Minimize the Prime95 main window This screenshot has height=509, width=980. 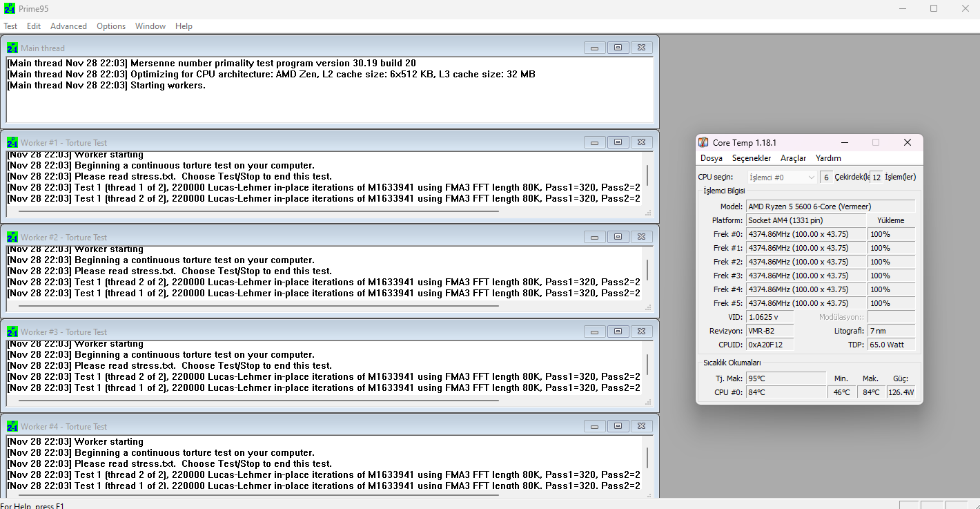[x=902, y=8]
